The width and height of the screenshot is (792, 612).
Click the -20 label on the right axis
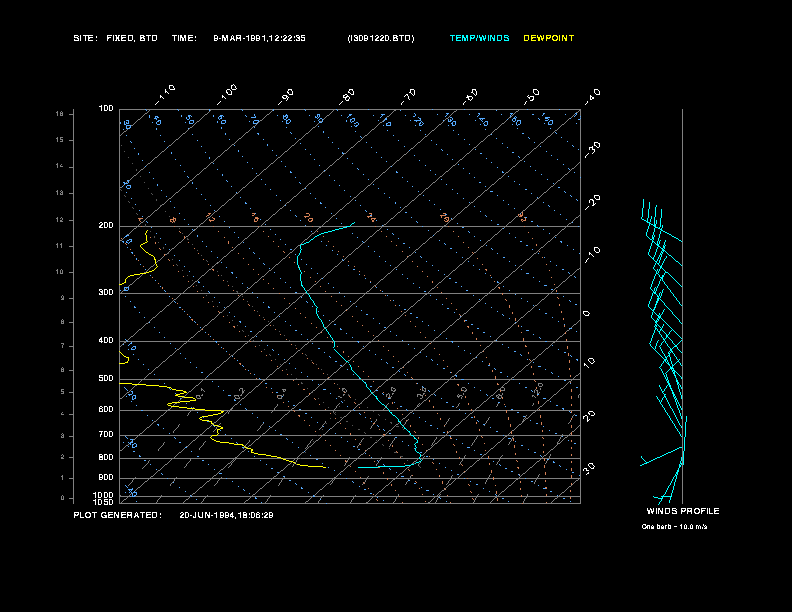(x=592, y=202)
